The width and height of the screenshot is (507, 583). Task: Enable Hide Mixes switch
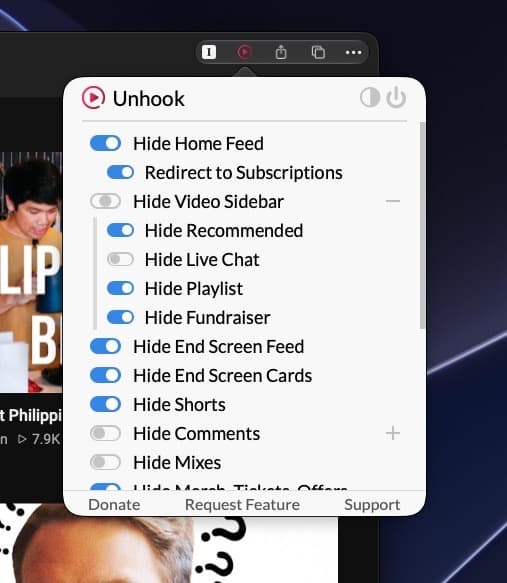[106, 462]
